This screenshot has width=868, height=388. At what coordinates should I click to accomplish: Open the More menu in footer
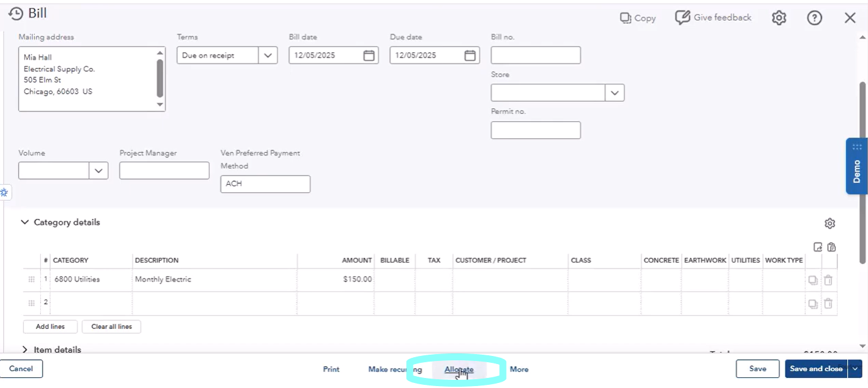[519, 369]
